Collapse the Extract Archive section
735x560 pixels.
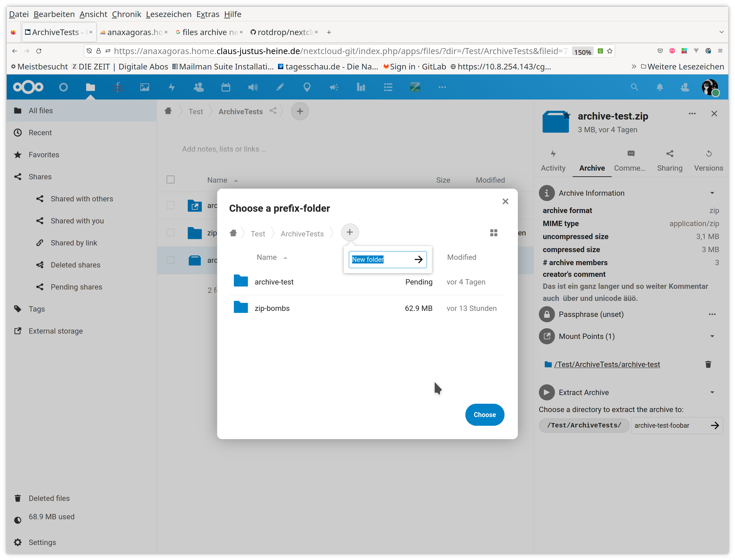[712, 392]
